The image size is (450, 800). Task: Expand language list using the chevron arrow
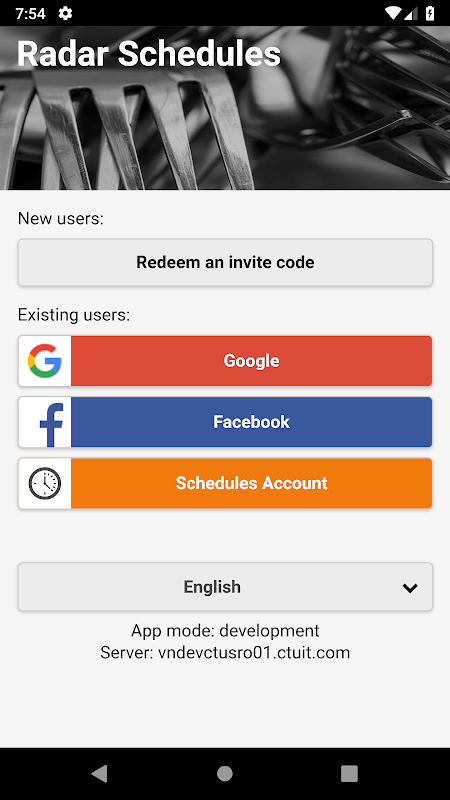(410, 588)
